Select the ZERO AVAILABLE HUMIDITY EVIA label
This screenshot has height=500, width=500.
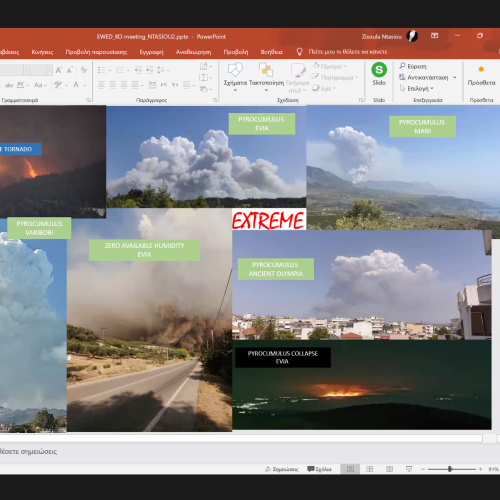pyautogui.click(x=144, y=250)
